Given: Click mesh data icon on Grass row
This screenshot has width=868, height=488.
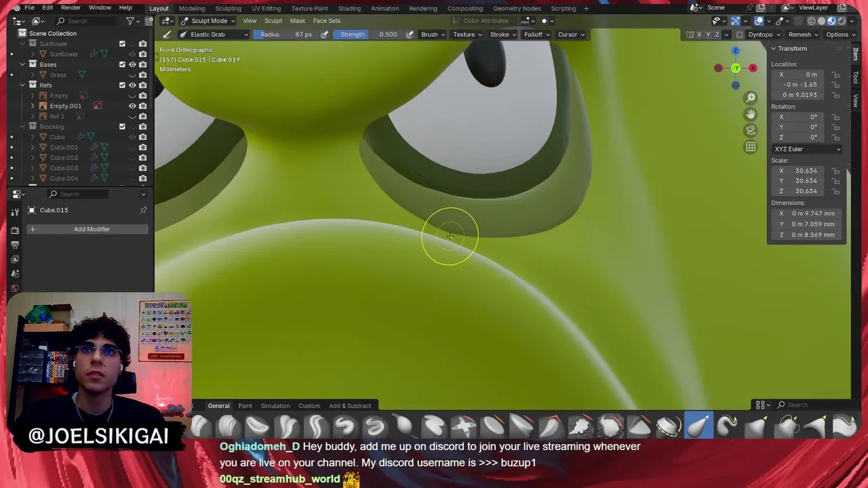Looking at the screenshot, I should coord(81,75).
